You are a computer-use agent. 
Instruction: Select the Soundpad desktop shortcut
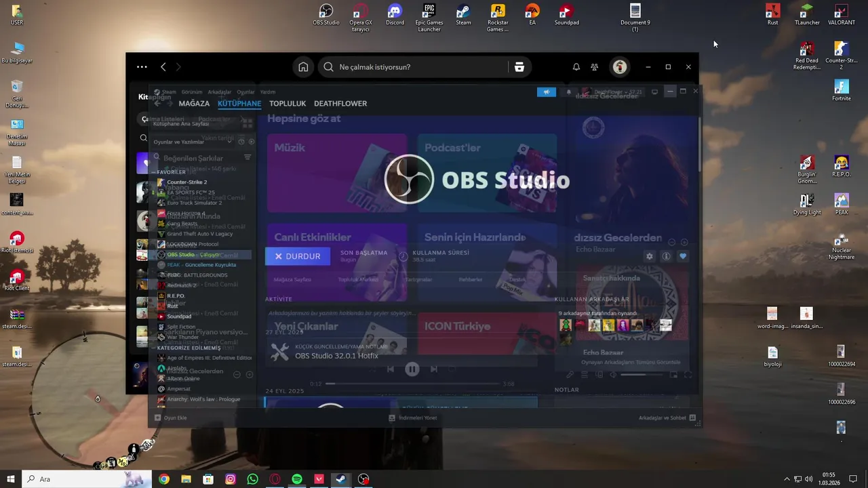click(x=567, y=15)
